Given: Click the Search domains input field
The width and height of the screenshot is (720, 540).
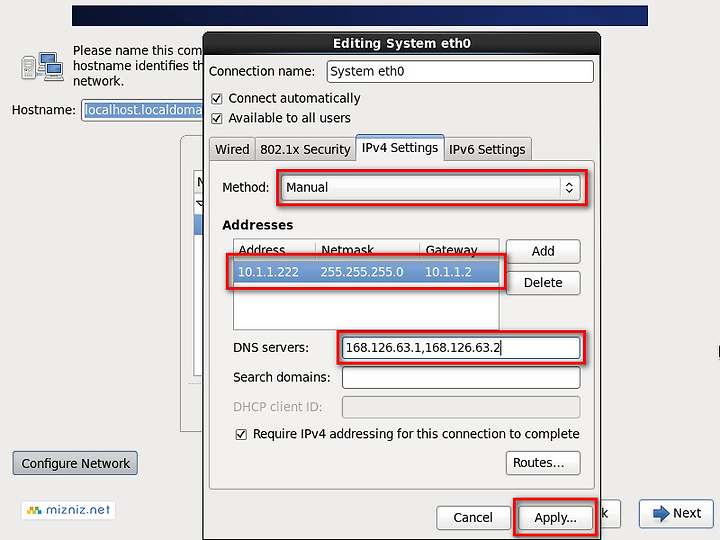Looking at the screenshot, I should (x=461, y=378).
